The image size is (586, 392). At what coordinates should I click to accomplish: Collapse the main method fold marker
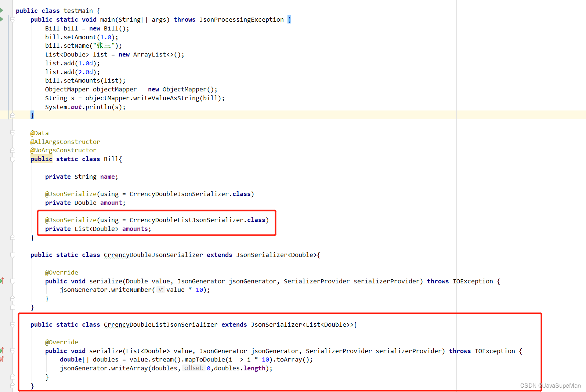[x=12, y=19]
